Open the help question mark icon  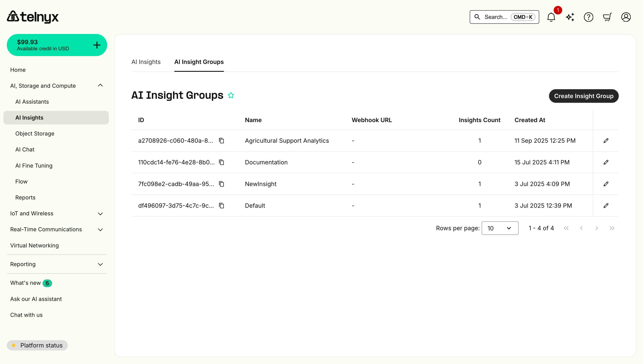[x=588, y=17]
